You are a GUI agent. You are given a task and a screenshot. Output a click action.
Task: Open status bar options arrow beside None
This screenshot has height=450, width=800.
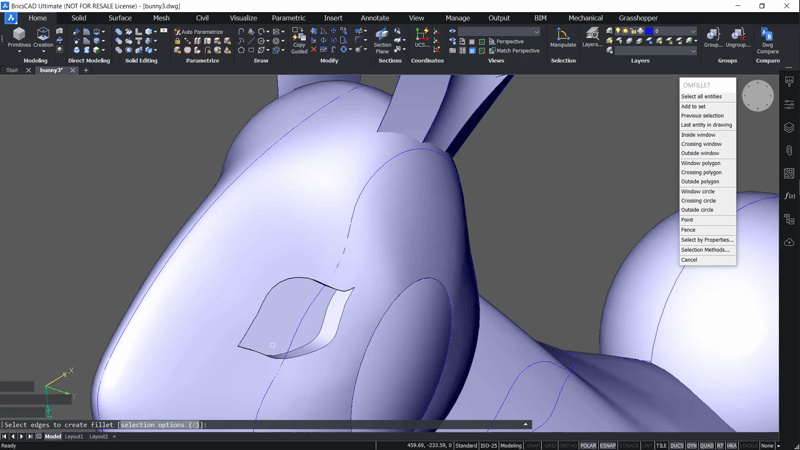778,446
